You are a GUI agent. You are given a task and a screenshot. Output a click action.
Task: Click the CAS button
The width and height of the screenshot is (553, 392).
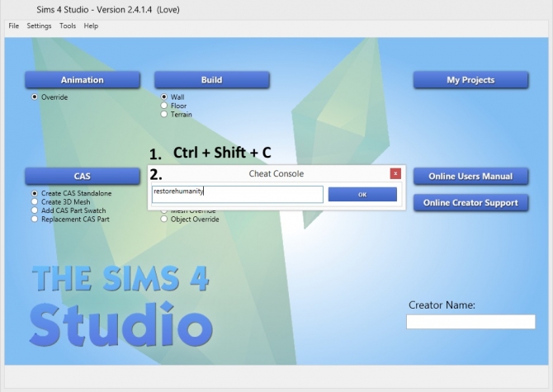coord(83,176)
